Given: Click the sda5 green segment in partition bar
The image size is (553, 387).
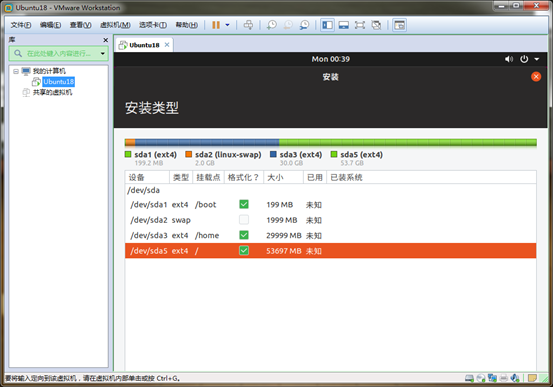Looking at the screenshot, I should pyautogui.click(x=408, y=143).
